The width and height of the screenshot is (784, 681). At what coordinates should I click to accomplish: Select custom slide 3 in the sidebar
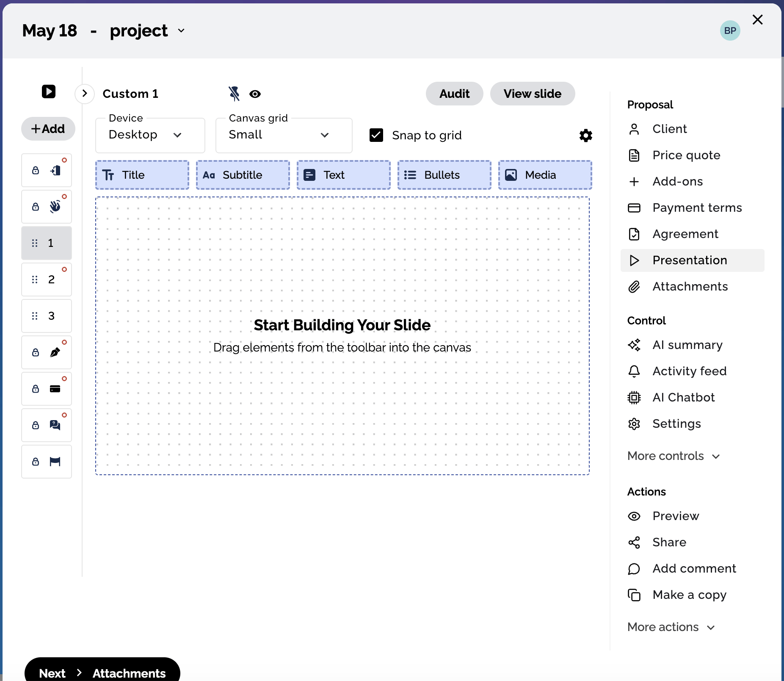[x=47, y=316]
